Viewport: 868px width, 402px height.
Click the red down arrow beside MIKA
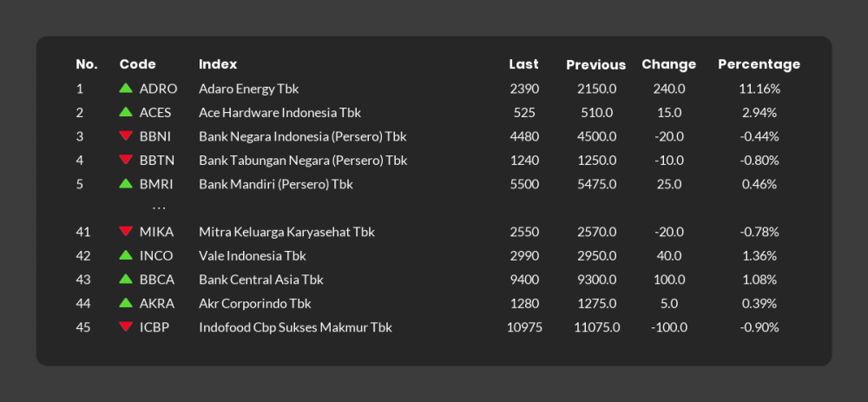point(126,232)
